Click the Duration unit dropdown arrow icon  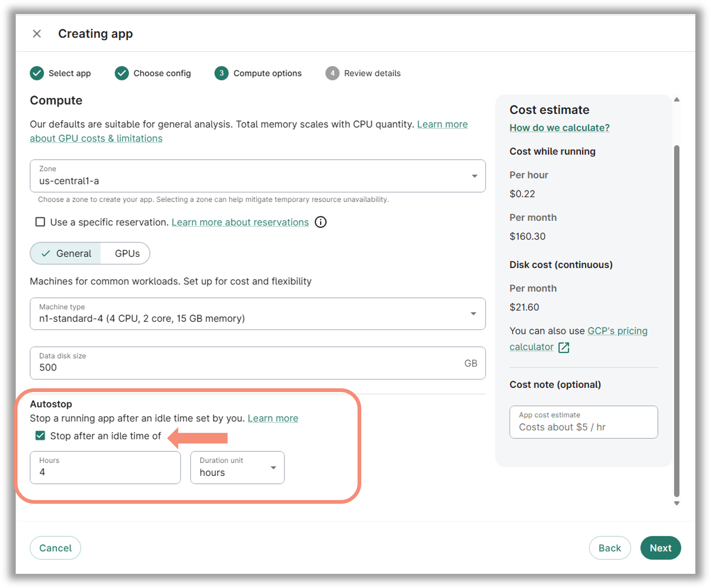pos(273,468)
